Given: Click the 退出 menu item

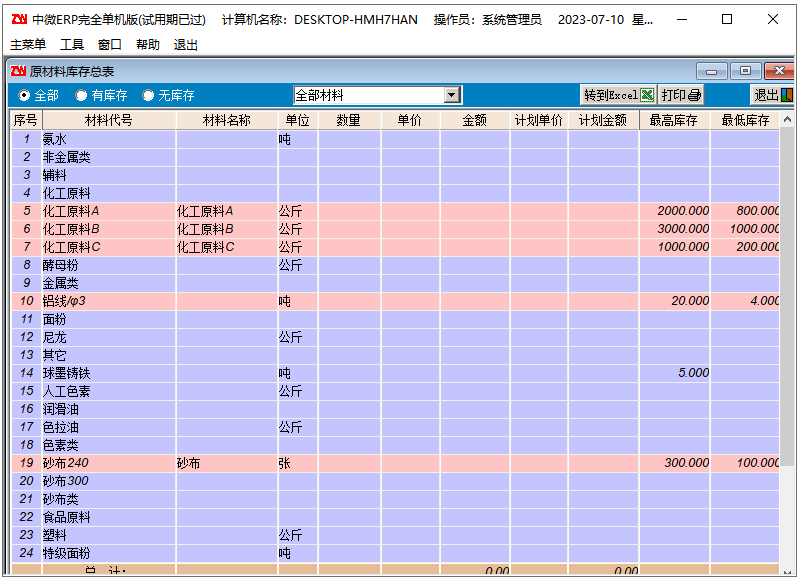Looking at the screenshot, I should [185, 45].
